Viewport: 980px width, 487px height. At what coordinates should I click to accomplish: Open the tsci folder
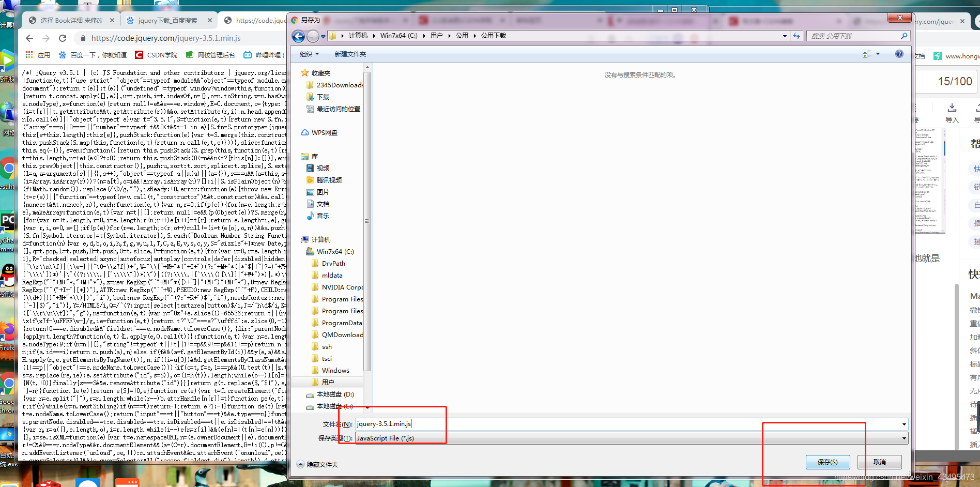pyautogui.click(x=327, y=359)
